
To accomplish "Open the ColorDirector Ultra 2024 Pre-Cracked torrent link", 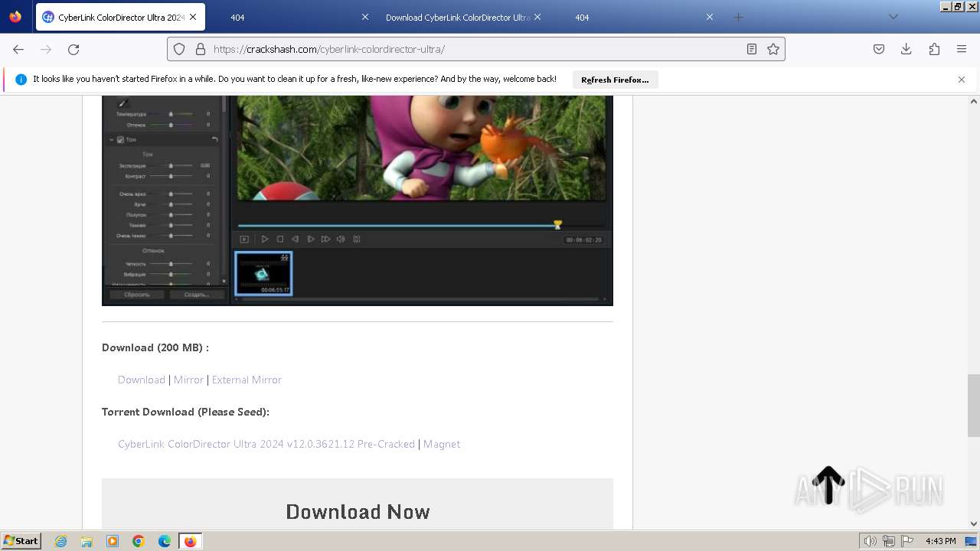I will pos(266,444).
